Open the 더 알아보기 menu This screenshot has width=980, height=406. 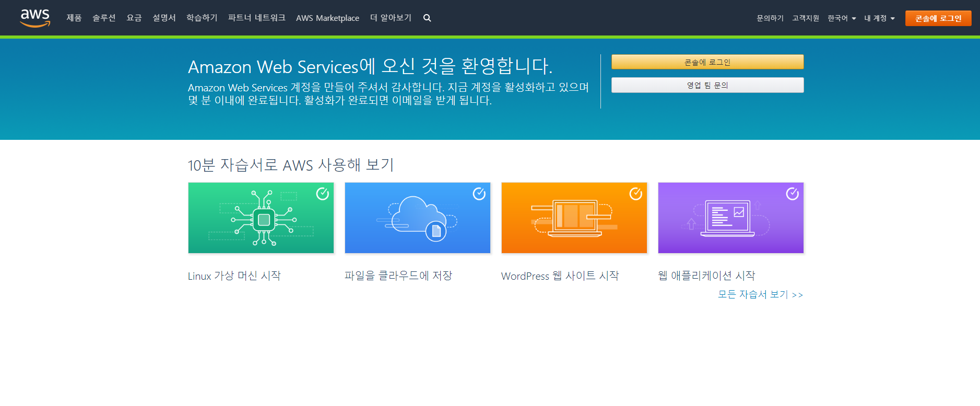coord(391,18)
